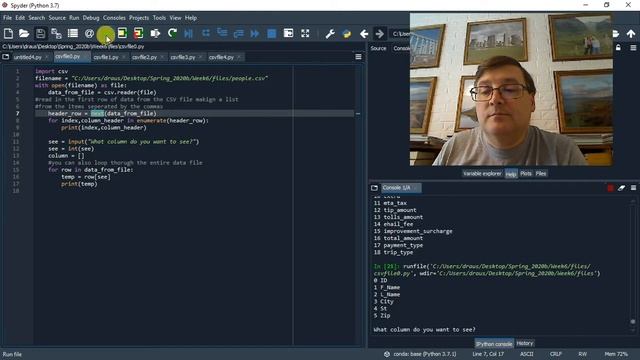Open the Help menu in menu bar
640x360 pixels.
191,18
